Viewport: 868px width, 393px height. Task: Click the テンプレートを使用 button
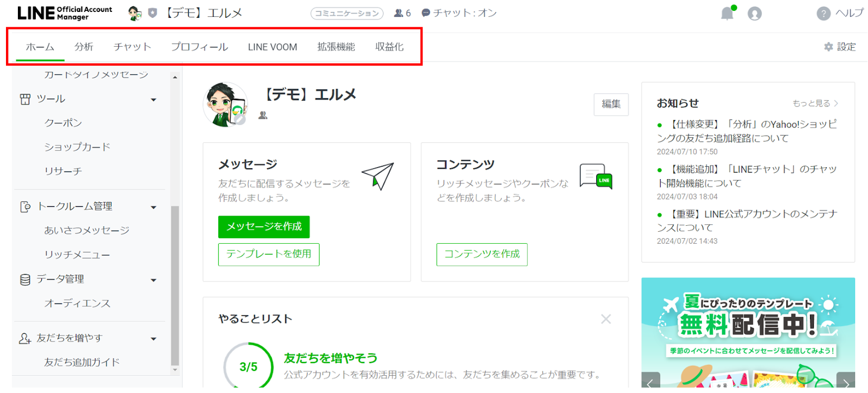pos(269,255)
